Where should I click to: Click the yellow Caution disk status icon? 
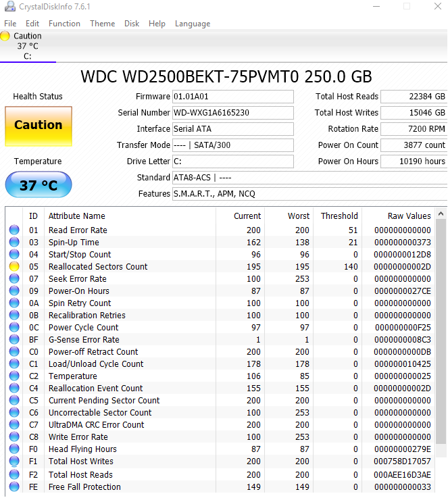click(5, 36)
